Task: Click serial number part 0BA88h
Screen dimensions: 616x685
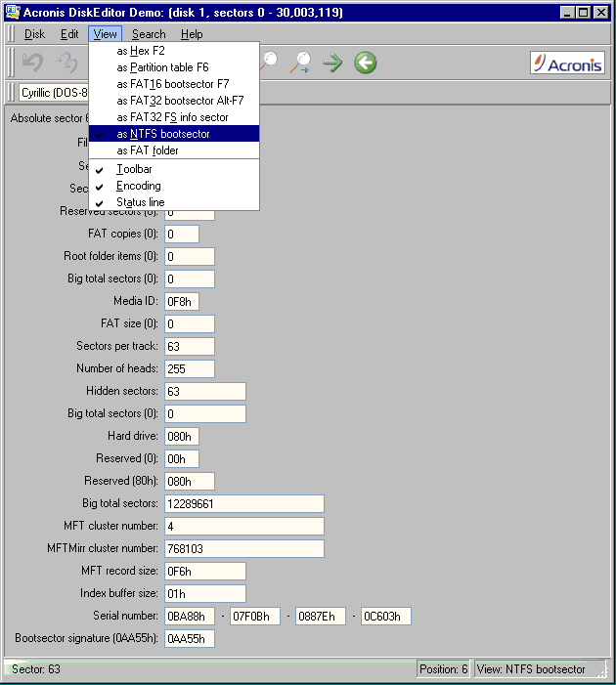Action: pyautogui.click(x=190, y=616)
